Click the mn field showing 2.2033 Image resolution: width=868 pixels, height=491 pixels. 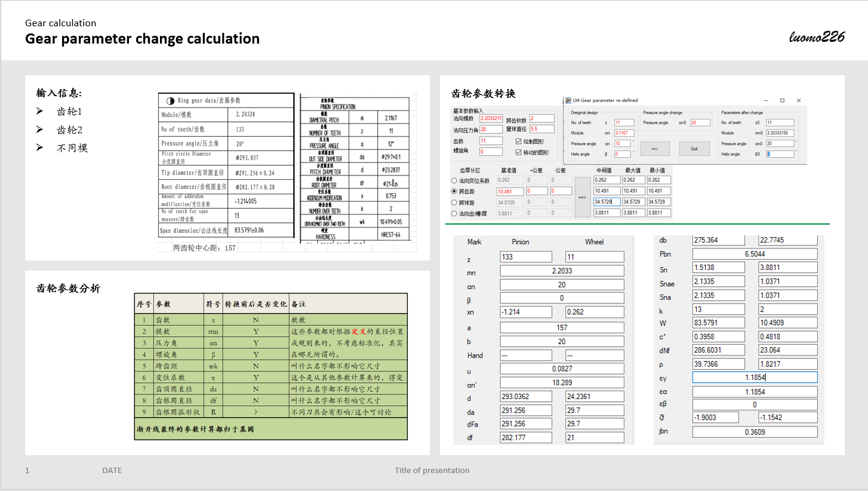coord(562,271)
